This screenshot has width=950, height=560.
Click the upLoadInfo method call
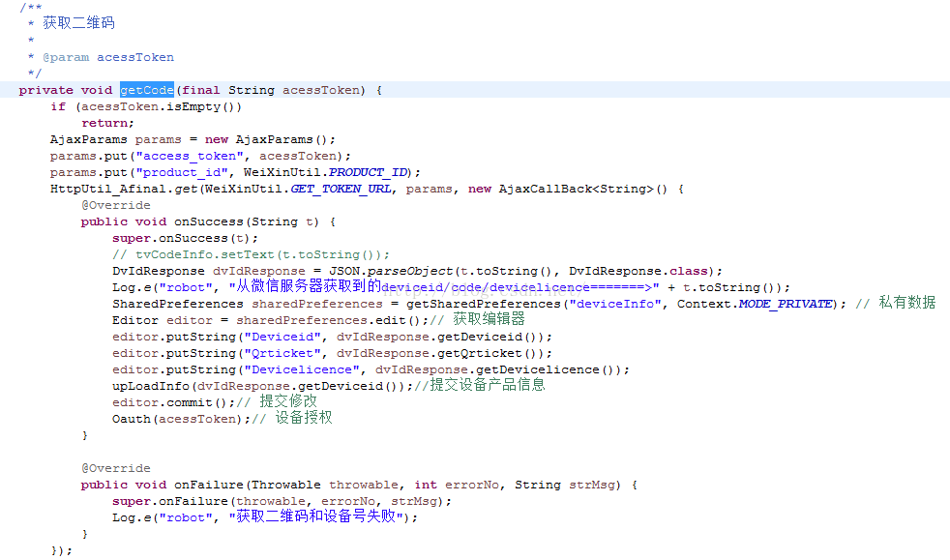tap(150, 386)
